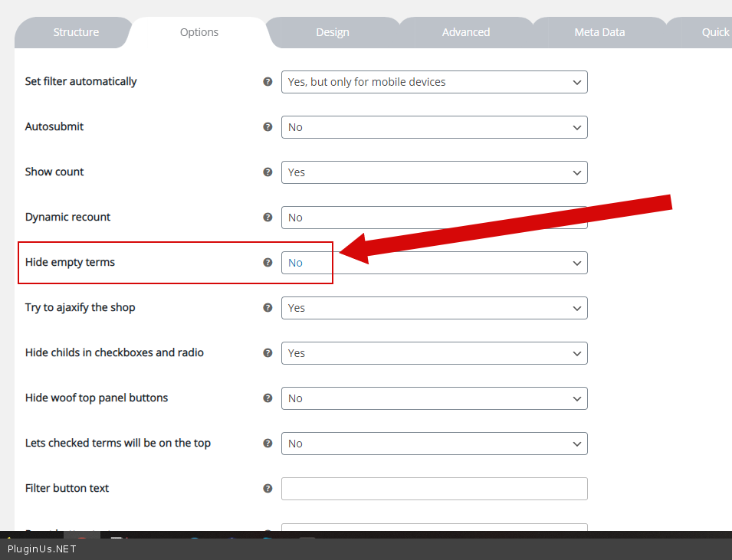Click help icon for Show count
This screenshot has width=732, height=560.
click(x=268, y=172)
